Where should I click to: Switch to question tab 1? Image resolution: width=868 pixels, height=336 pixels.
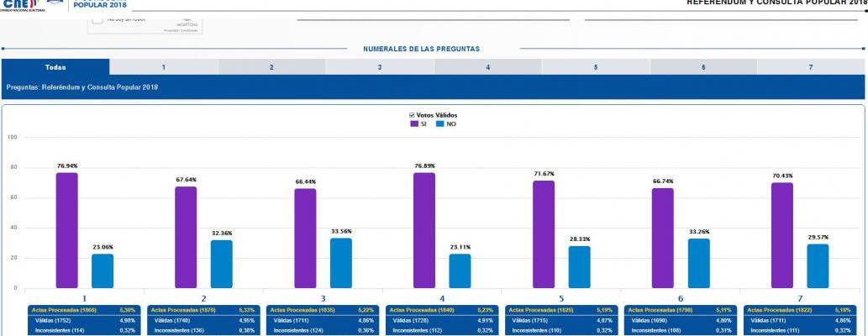163,66
